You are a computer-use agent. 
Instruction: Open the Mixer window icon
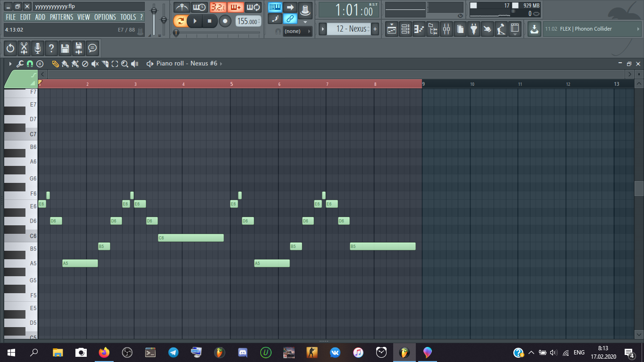(x=446, y=29)
